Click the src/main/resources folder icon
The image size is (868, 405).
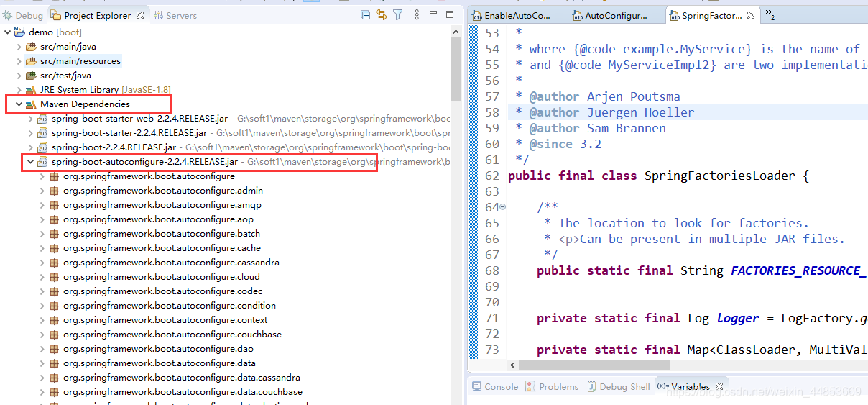31,61
